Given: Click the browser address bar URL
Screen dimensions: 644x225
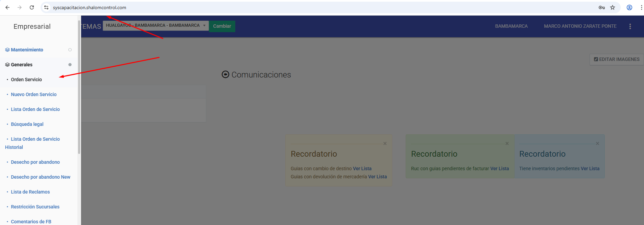Looking at the screenshot, I should [x=90, y=7].
